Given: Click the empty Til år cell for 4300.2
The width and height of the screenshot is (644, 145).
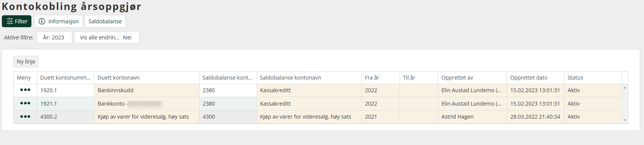Looking at the screenshot, I should coord(419,117).
